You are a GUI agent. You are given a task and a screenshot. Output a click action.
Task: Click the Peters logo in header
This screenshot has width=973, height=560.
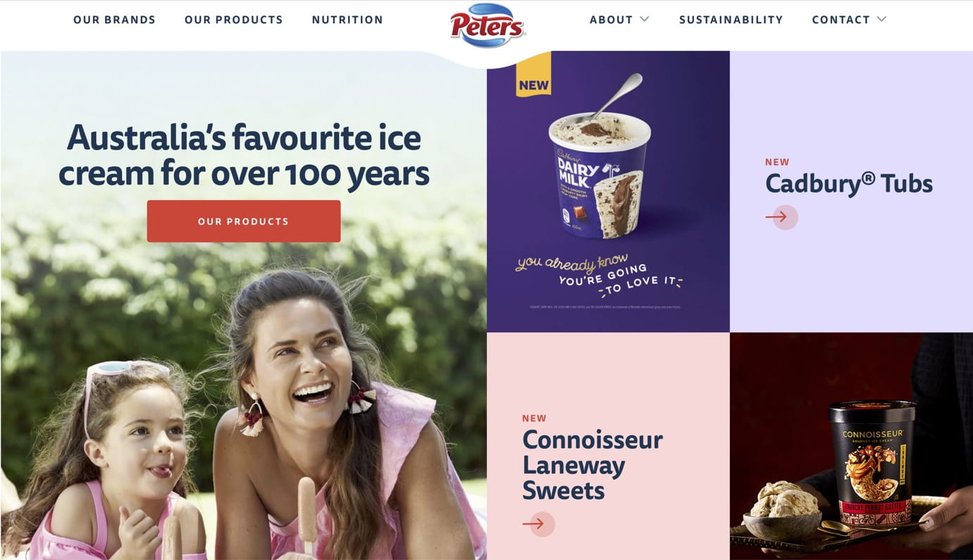point(488,25)
